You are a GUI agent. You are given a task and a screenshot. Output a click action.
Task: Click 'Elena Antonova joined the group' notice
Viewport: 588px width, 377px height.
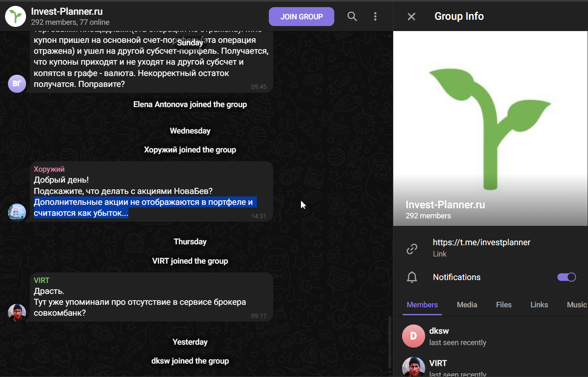[190, 105]
